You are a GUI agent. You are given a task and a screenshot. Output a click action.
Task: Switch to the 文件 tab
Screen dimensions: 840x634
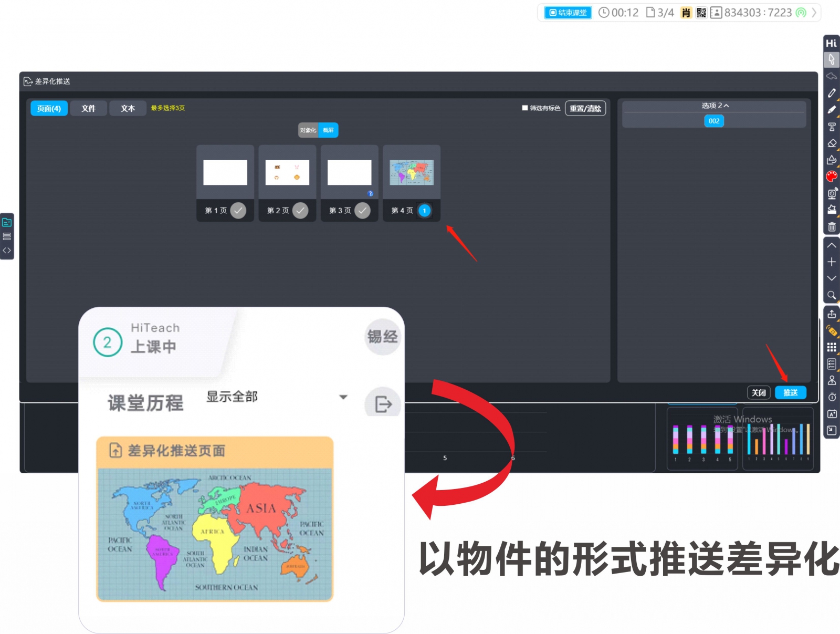click(x=88, y=108)
